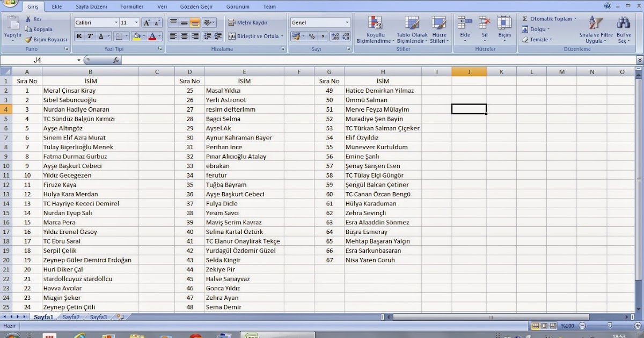
Task: Click the yellow fill color bucket
Action: (x=137, y=36)
